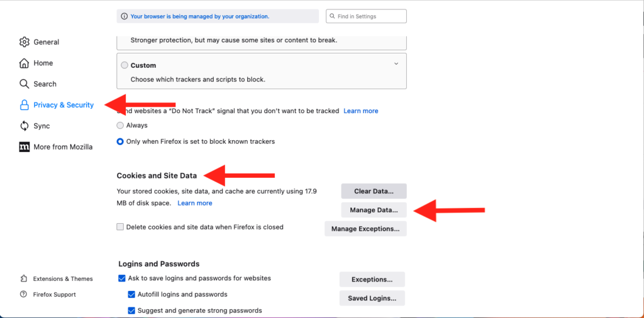This screenshot has height=318, width=644.
Task: Click the Sync arrows icon
Action: coord(25,126)
